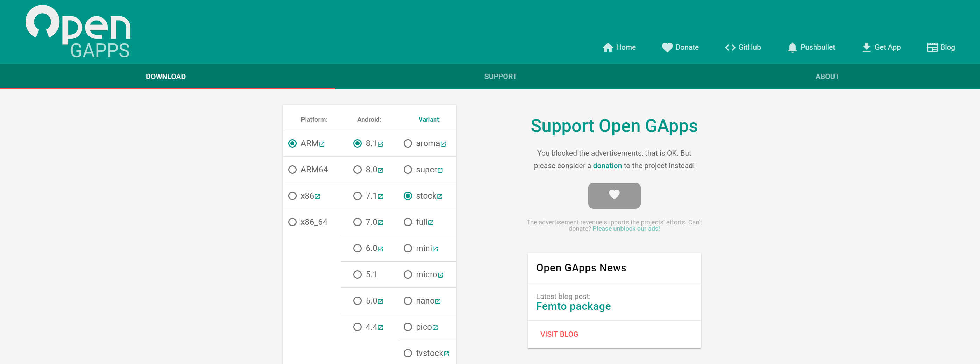Open the external link icon next to x86

tap(317, 197)
